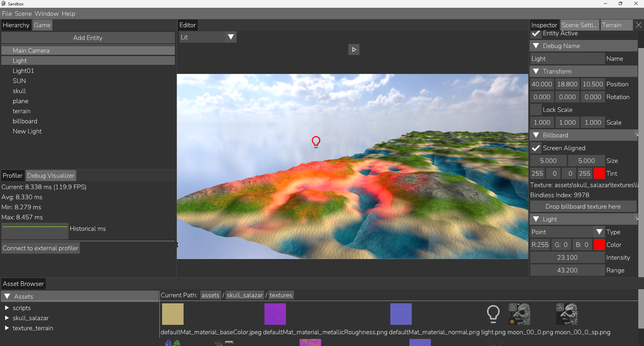Expand the skull_salazar folder

coord(6,318)
